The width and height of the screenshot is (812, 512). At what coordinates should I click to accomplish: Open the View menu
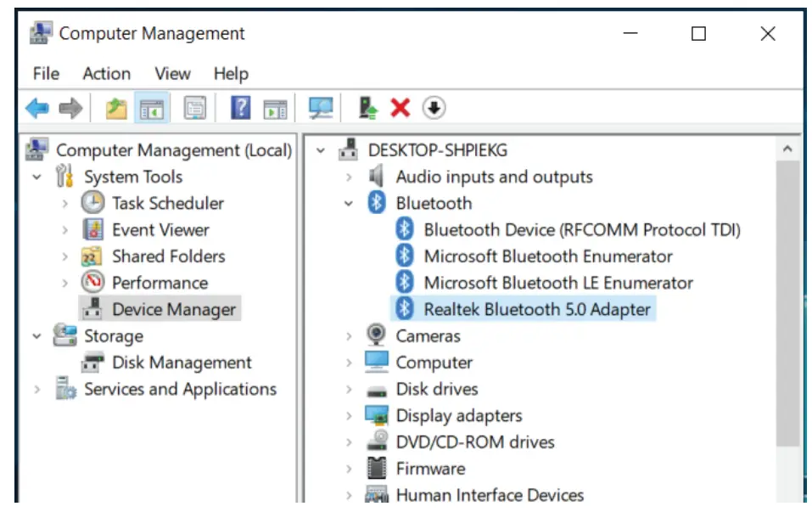click(x=172, y=73)
